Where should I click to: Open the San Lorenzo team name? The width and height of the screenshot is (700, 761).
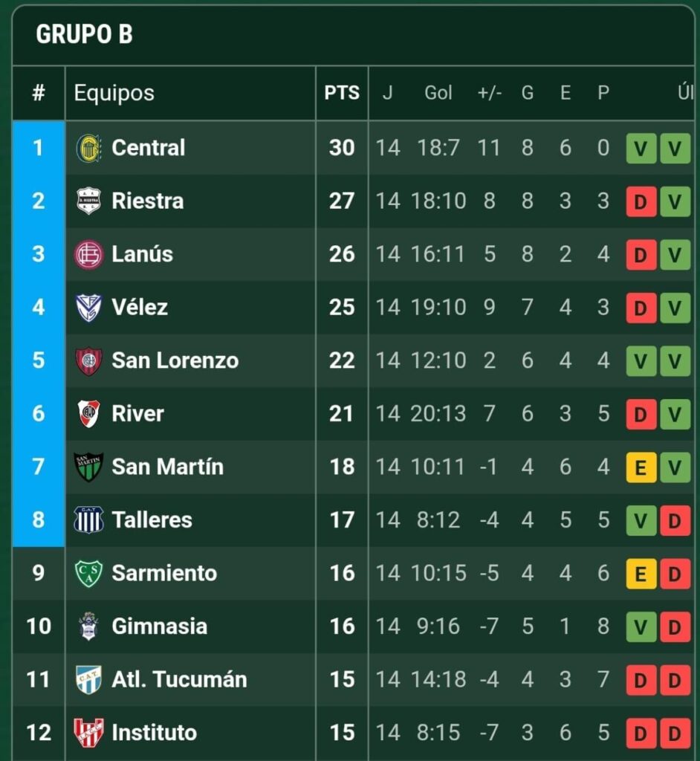(175, 361)
